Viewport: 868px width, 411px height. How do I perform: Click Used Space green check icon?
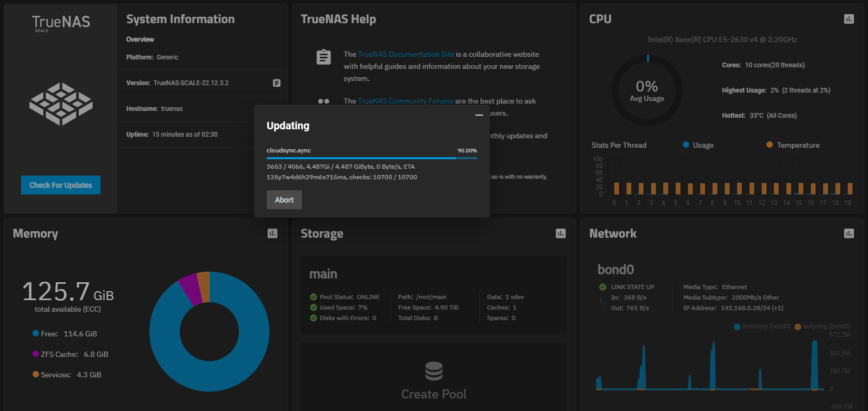tap(314, 307)
